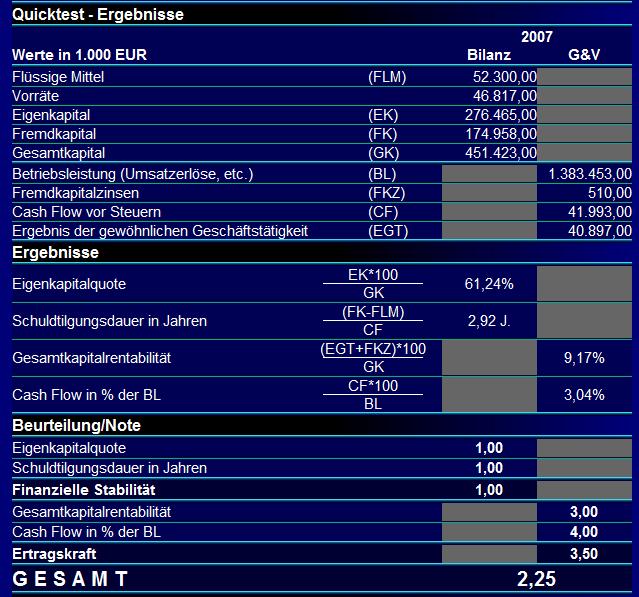Select the Schuldtilgungsdauer result 2,92 J.
The height and width of the screenshot is (597, 639).
489,321
